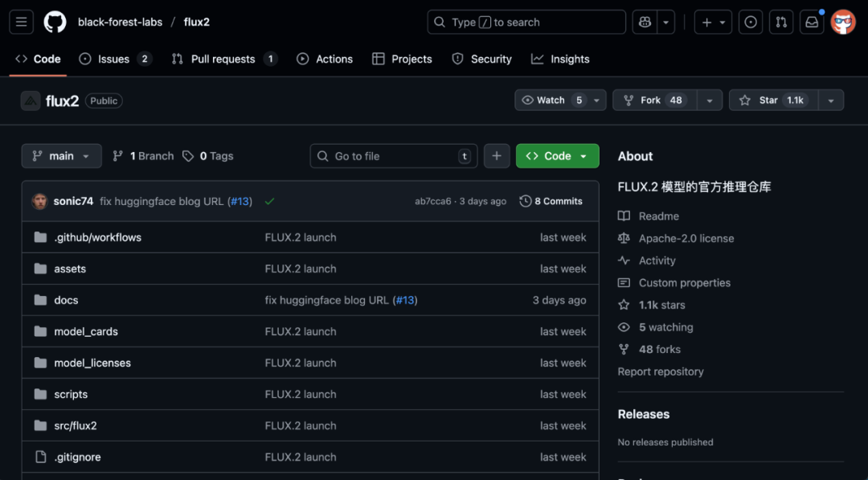View your issues via the circle-dot header icon
This screenshot has width=868, height=480.
coord(750,22)
